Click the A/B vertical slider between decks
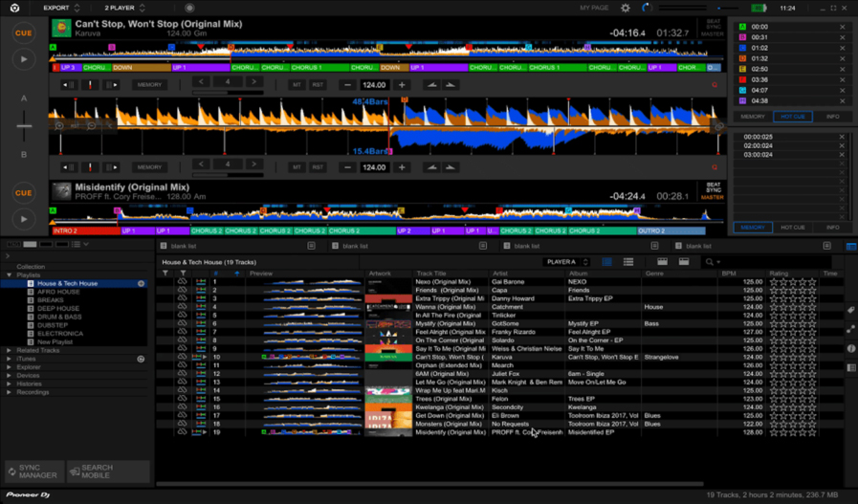The width and height of the screenshot is (858, 504). (24, 126)
